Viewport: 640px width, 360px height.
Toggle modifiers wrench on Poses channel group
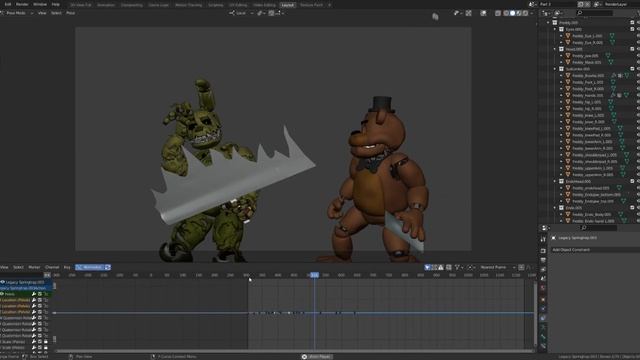(x=34, y=294)
